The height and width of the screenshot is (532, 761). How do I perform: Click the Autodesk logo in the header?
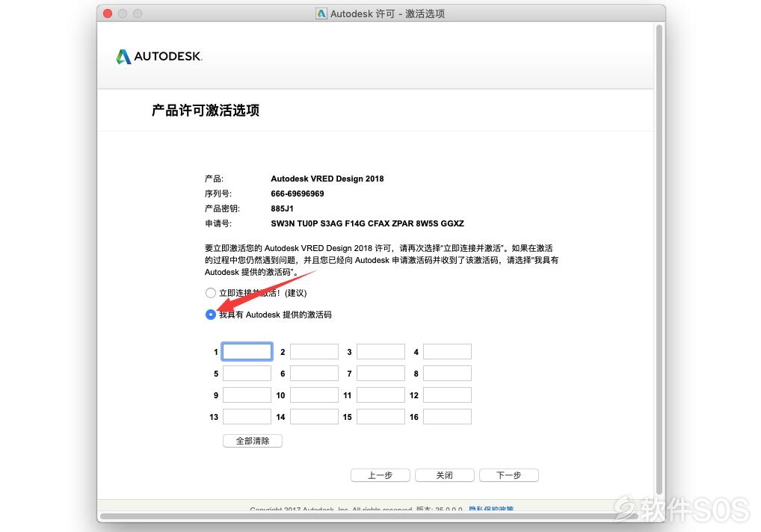[x=158, y=56]
